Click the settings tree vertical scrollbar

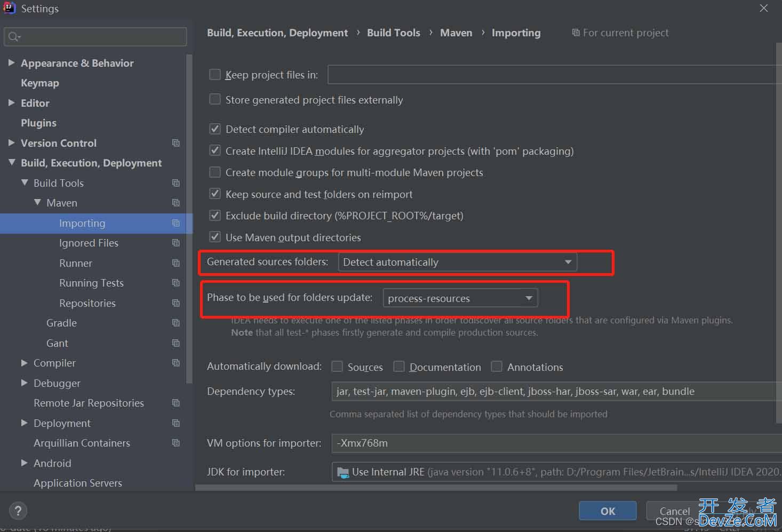[x=189, y=218]
